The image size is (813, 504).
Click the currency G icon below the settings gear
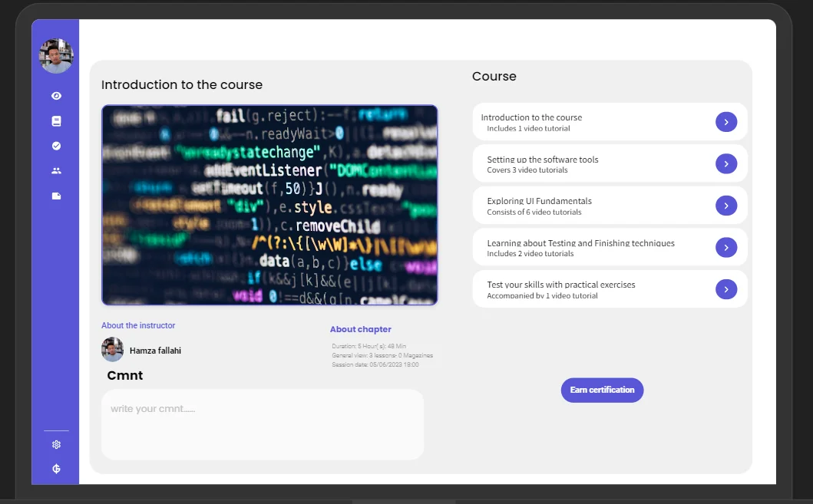[x=55, y=468]
